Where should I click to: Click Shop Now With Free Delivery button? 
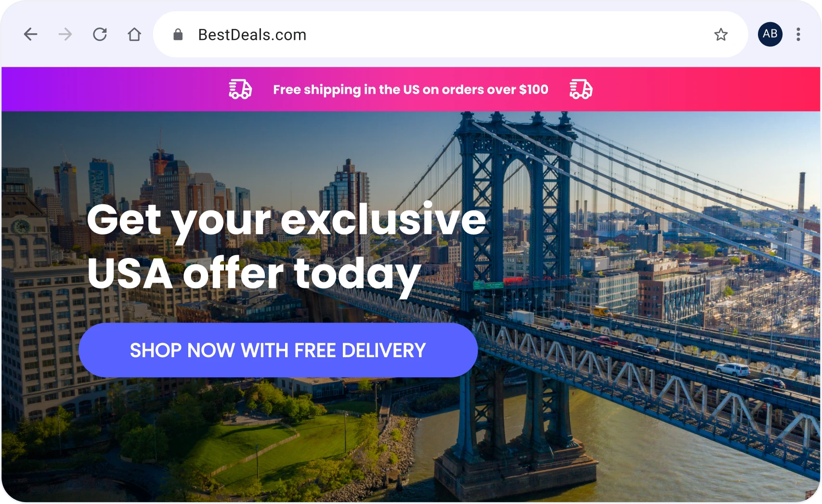pos(278,350)
